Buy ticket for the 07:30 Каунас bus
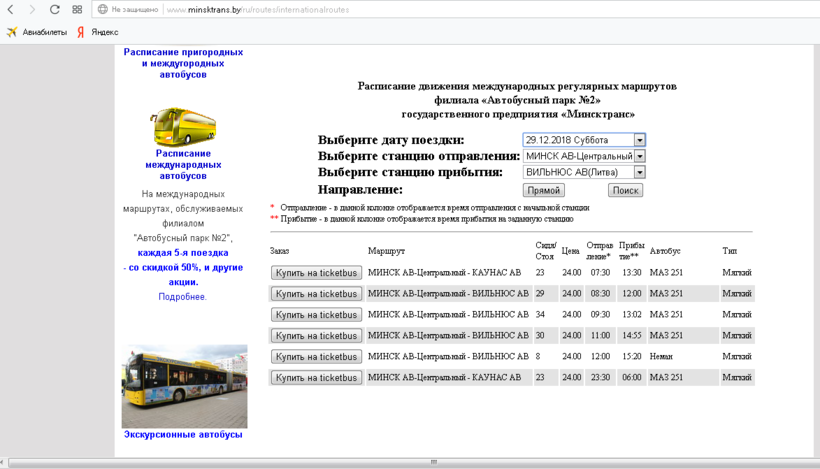This screenshot has width=820, height=469. 316,273
